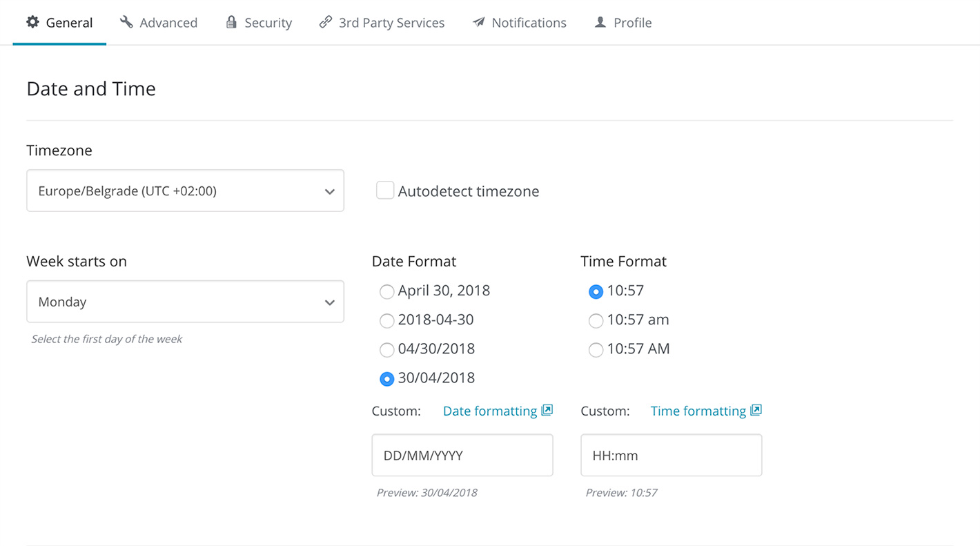Screen dimensions: 980x546
Task: Select the 2018-04-30 date format
Action: (387, 320)
